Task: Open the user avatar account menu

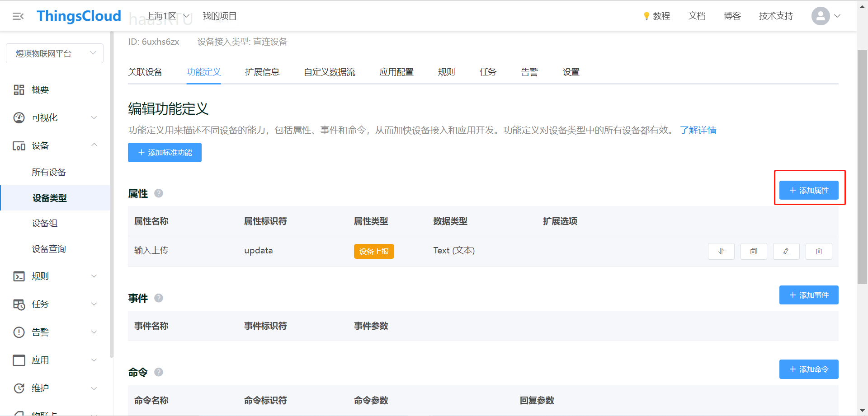Action: coord(820,16)
